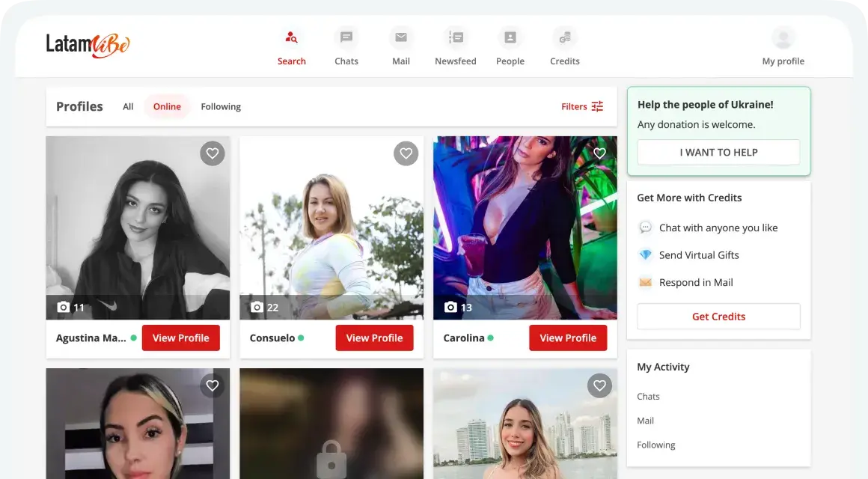Expand the Filters options
The width and height of the screenshot is (868, 479).
pos(582,107)
